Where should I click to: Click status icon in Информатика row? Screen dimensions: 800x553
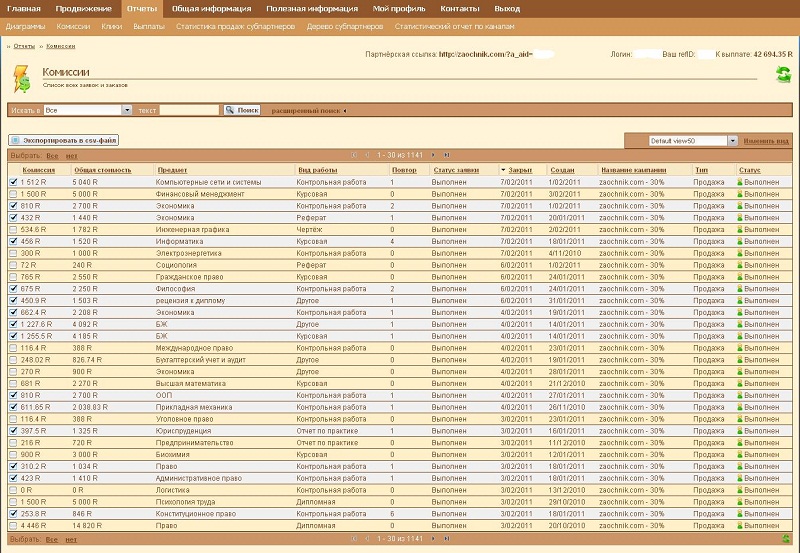click(740, 241)
